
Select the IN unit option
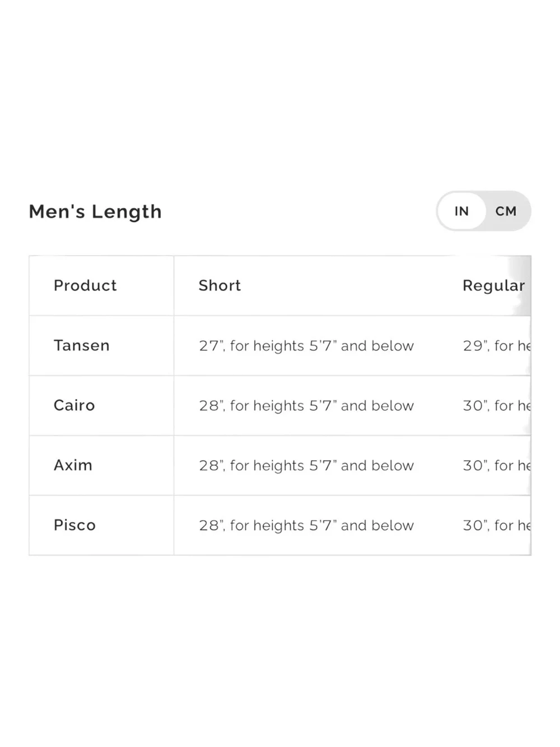(x=461, y=211)
